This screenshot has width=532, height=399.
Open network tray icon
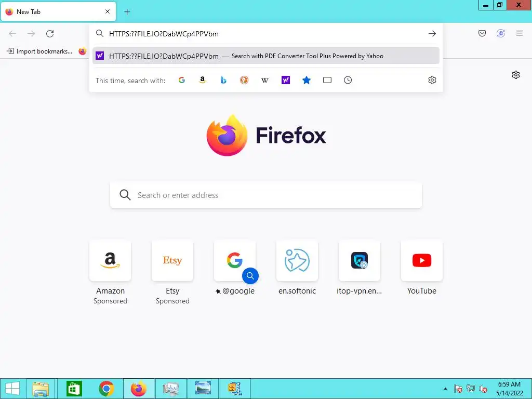(471, 389)
